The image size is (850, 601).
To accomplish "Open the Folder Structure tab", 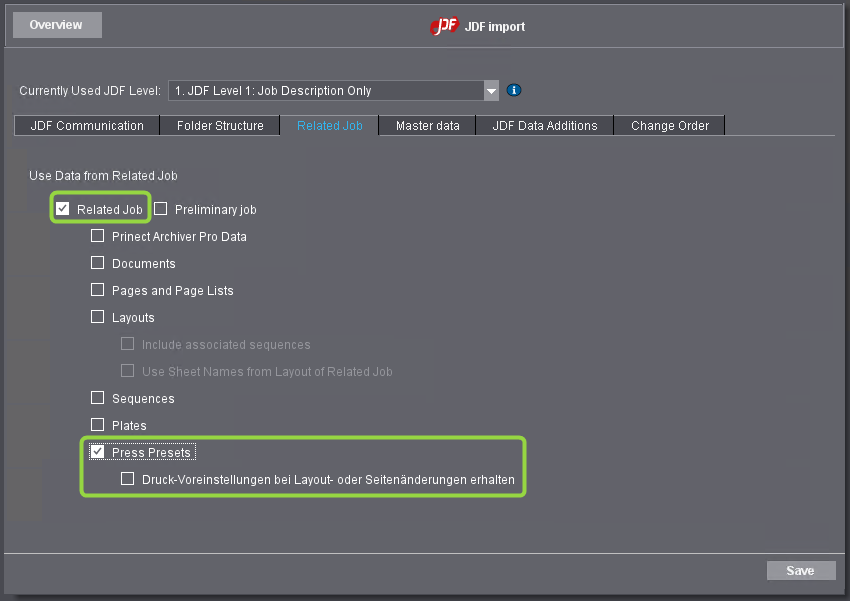I will tap(219, 125).
